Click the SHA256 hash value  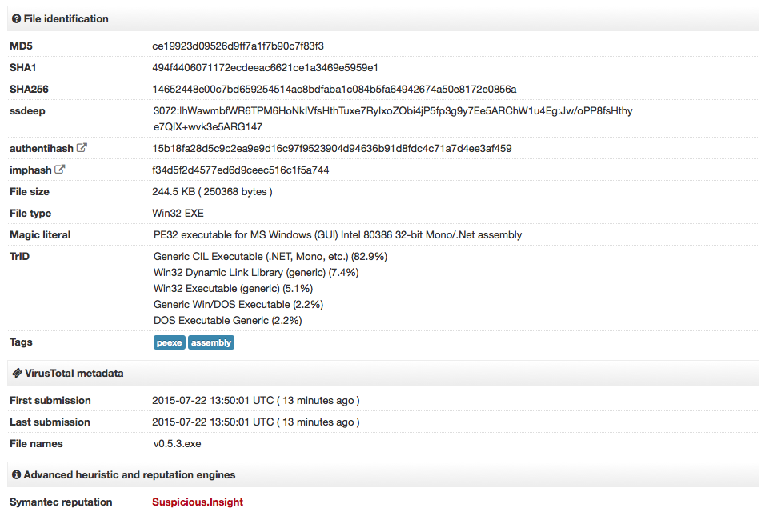[334, 90]
